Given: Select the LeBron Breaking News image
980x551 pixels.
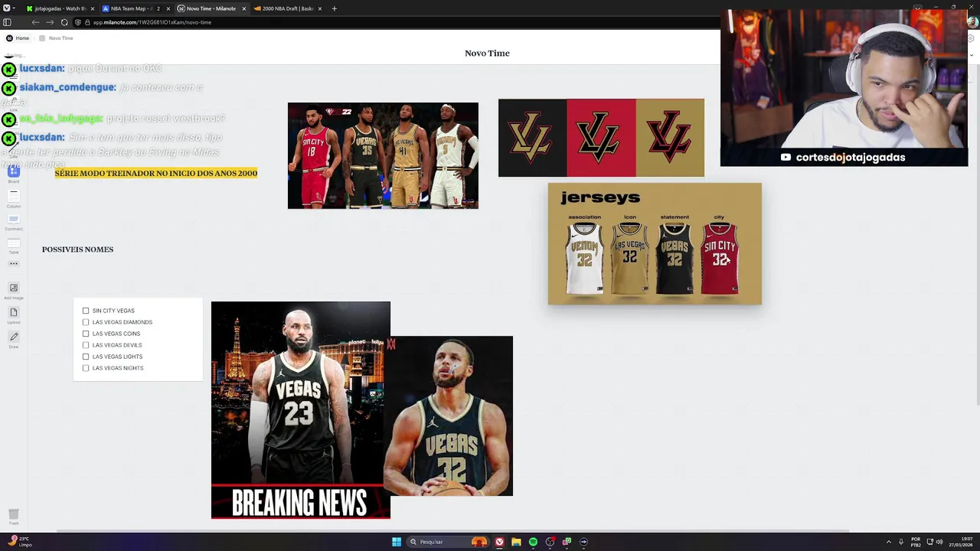Looking at the screenshot, I should tap(300, 410).
